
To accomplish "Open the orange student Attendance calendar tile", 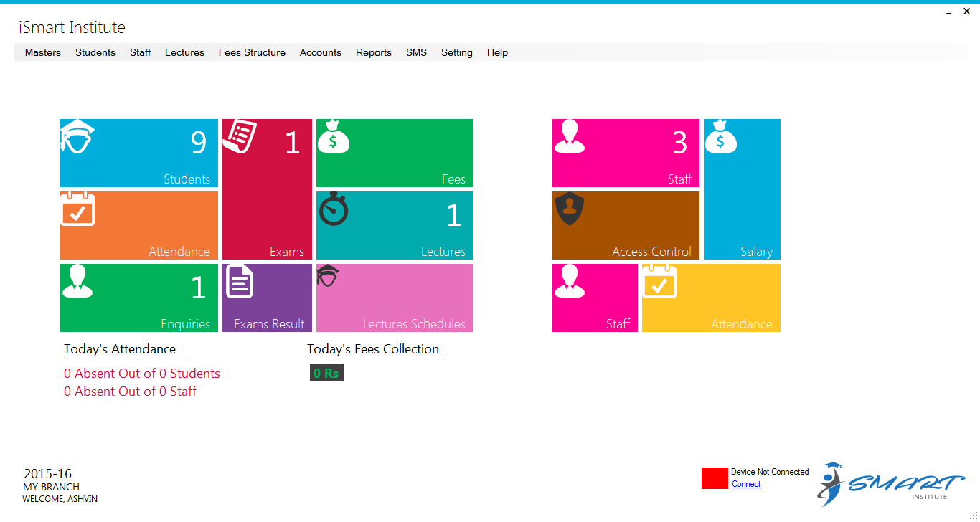I will [x=138, y=225].
